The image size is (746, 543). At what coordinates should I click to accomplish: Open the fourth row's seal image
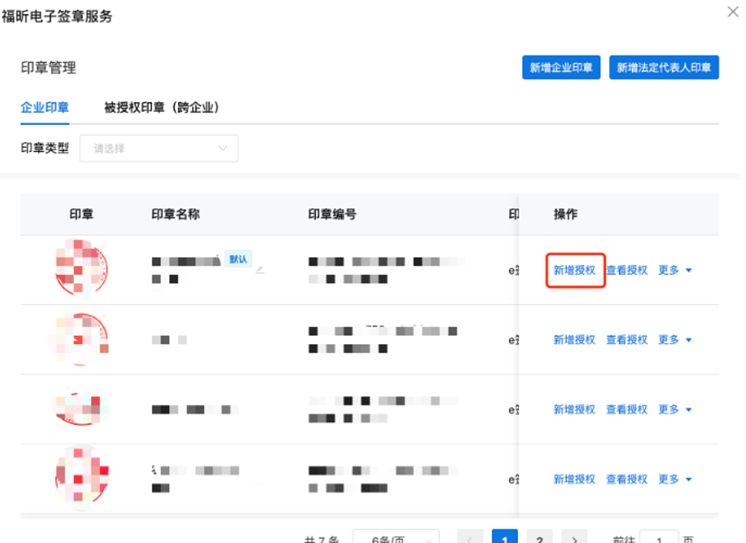82,478
